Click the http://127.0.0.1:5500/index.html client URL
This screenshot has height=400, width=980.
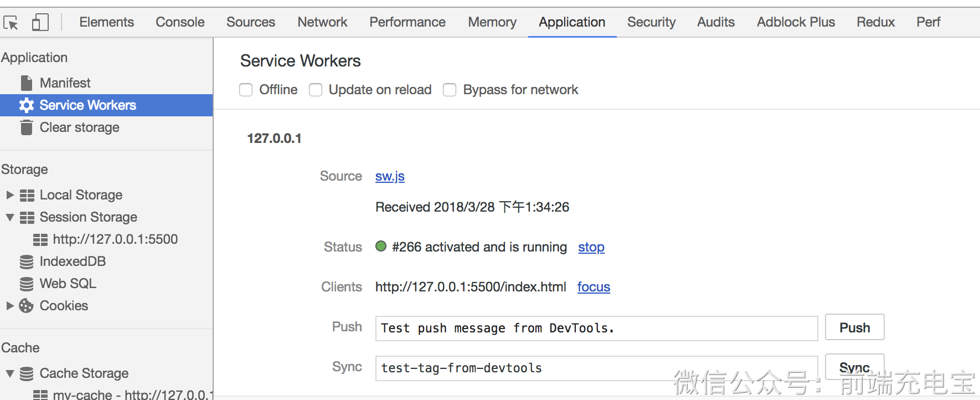coord(471,287)
